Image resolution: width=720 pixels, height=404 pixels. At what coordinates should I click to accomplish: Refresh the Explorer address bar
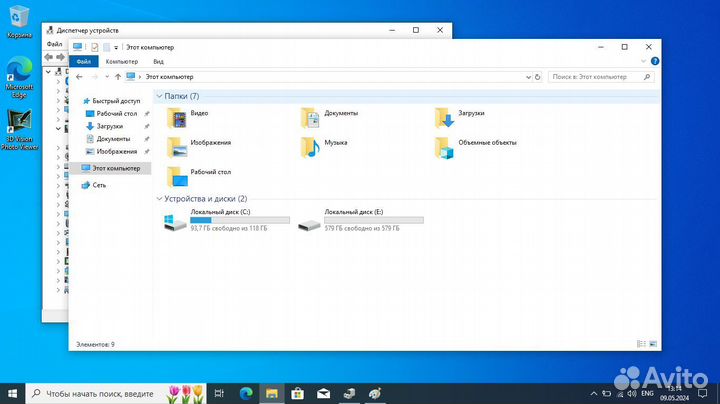[x=538, y=77]
